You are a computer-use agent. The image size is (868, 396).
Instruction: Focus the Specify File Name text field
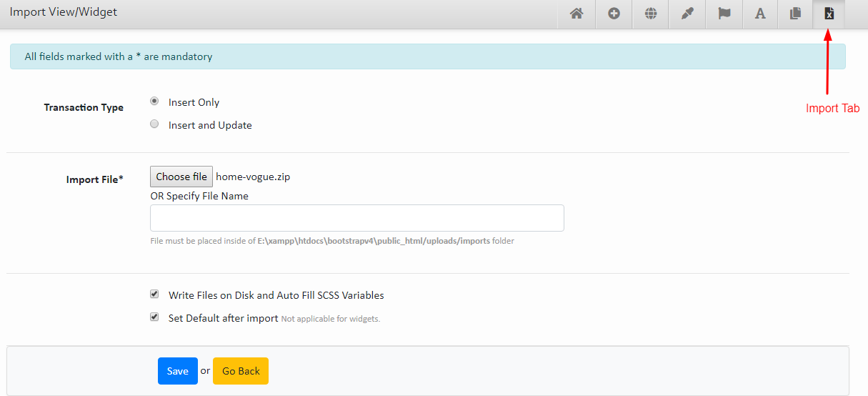[x=356, y=218]
